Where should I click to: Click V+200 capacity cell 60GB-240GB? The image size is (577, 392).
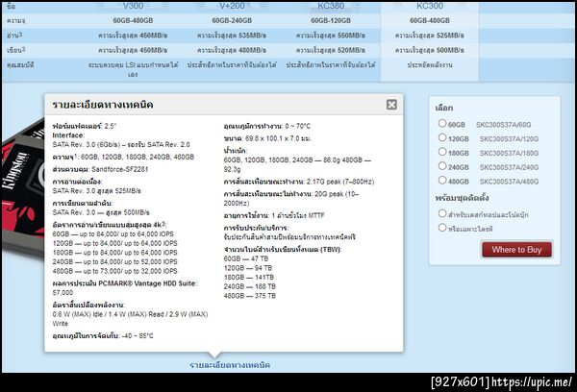click(x=232, y=20)
